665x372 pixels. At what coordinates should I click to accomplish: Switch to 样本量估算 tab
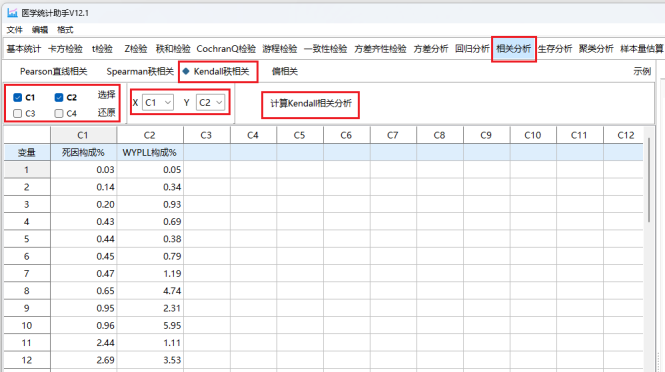(x=642, y=49)
